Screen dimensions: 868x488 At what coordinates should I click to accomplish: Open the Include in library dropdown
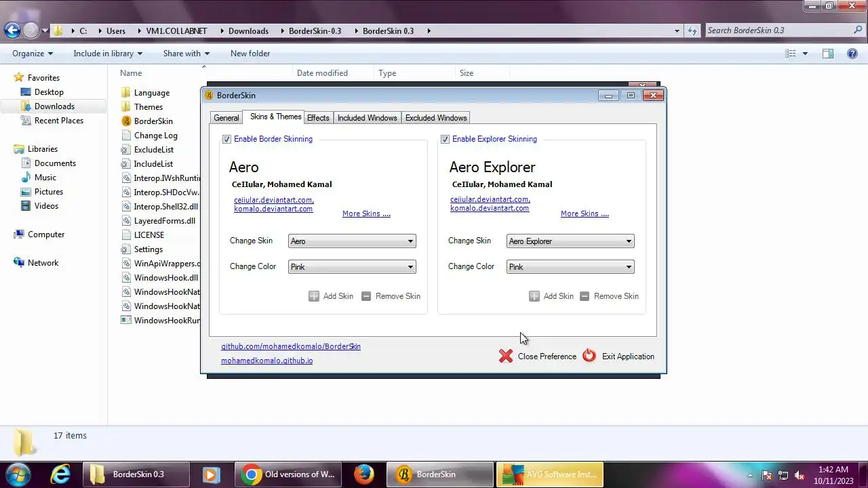108,54
